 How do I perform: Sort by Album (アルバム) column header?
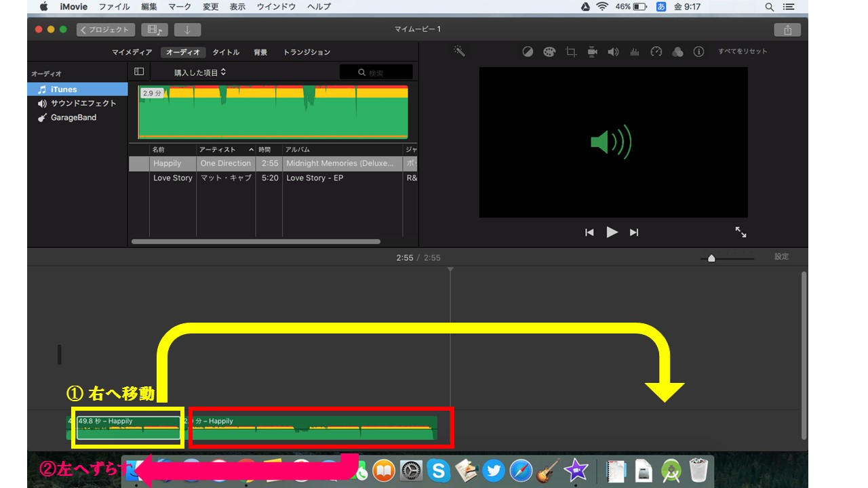[342, 149]
